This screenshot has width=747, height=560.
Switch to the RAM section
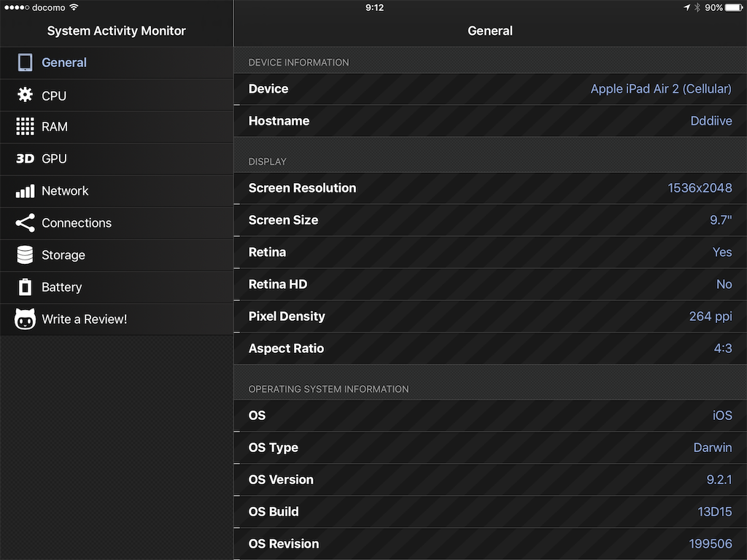coord(116,127)
